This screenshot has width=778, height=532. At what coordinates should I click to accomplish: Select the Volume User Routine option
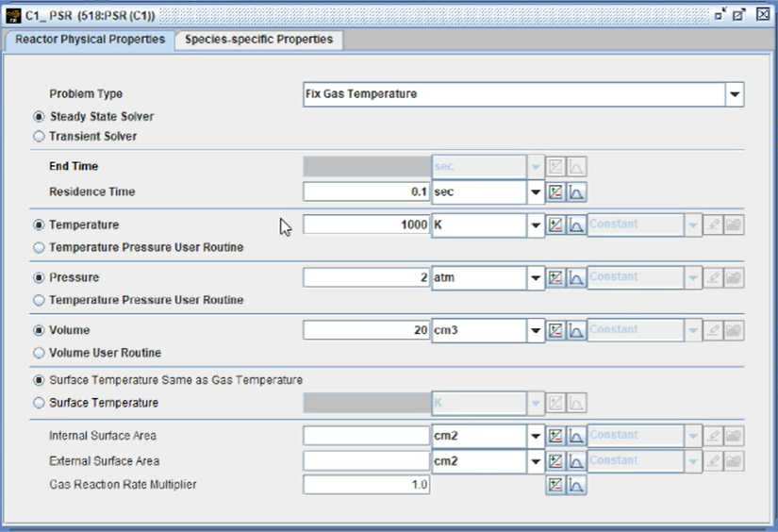click(x=39, y=353)
